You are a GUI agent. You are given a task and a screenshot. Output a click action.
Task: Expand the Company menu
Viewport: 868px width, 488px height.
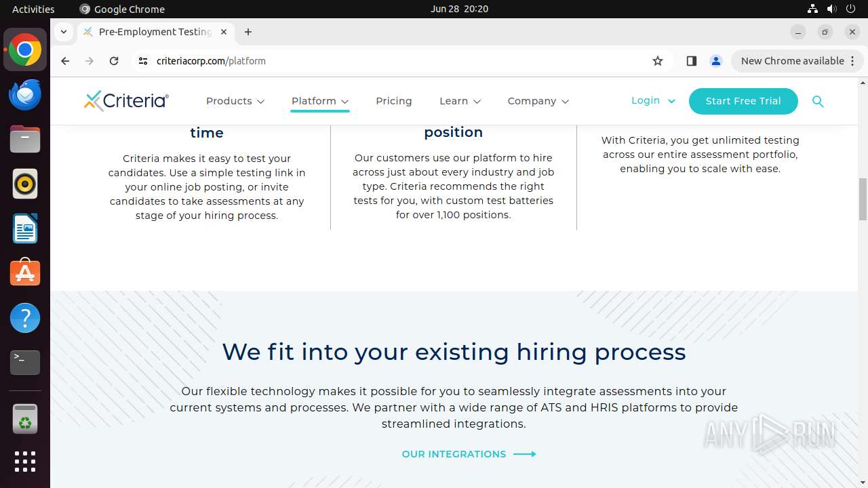coord(538,101)
